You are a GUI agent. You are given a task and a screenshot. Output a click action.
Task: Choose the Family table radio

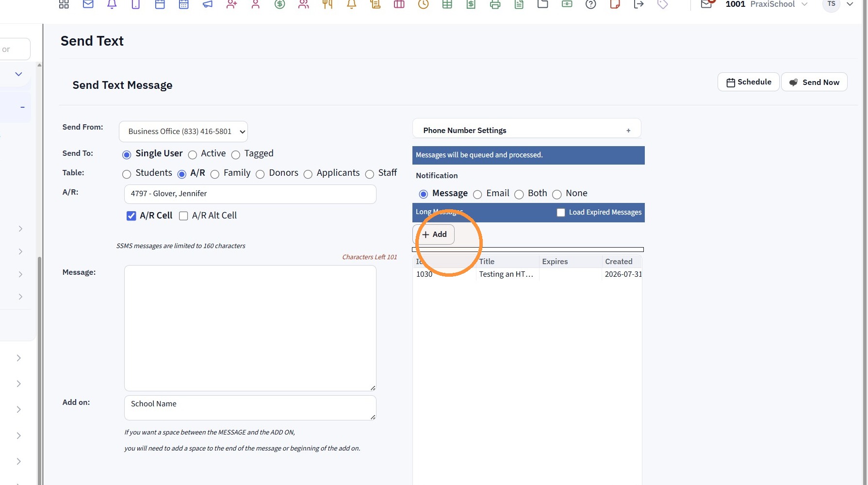point(215,174)
